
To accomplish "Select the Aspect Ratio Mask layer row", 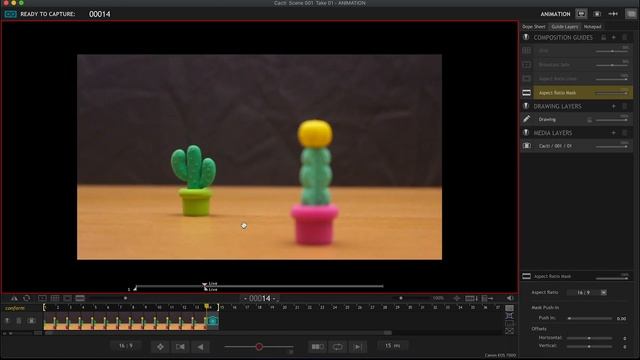I will (583, 93).
